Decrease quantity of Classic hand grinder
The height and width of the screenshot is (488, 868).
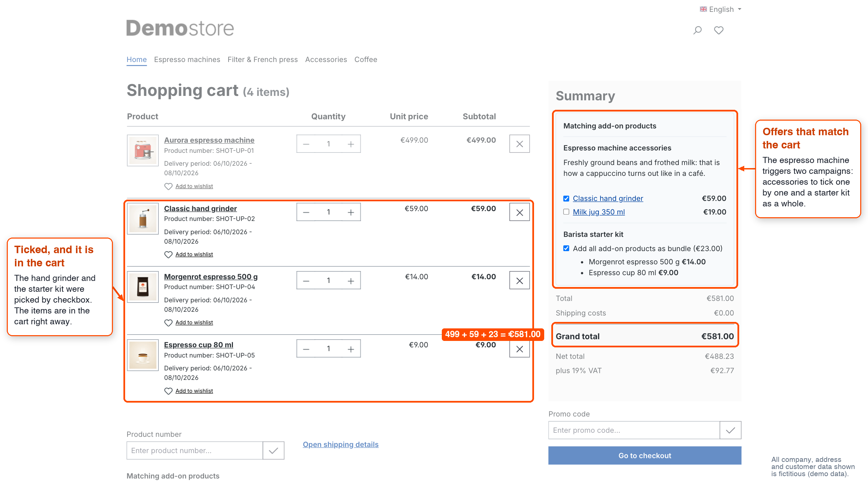coord(306,212)
